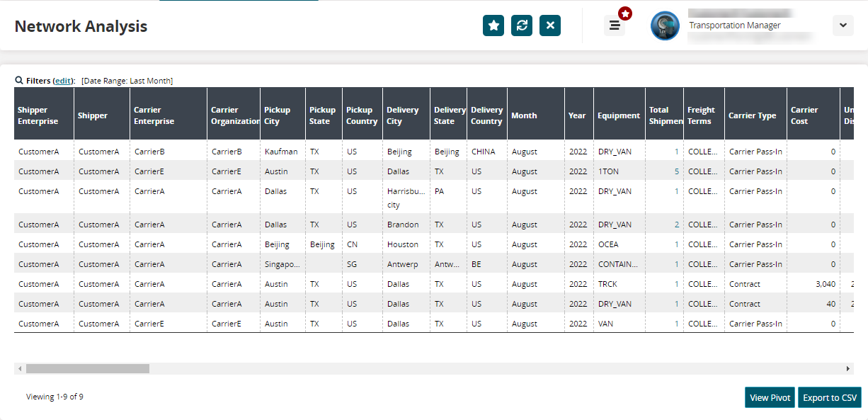This screenshot has height=420, width=868.
Task: Click the user avatar picture
Action: tap(665, 25)
